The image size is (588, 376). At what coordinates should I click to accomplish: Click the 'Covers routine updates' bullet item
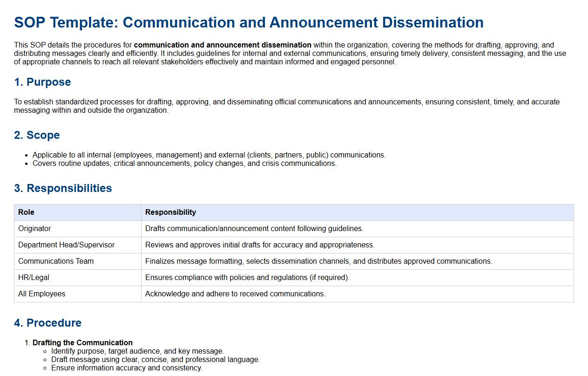click(184, 164)
